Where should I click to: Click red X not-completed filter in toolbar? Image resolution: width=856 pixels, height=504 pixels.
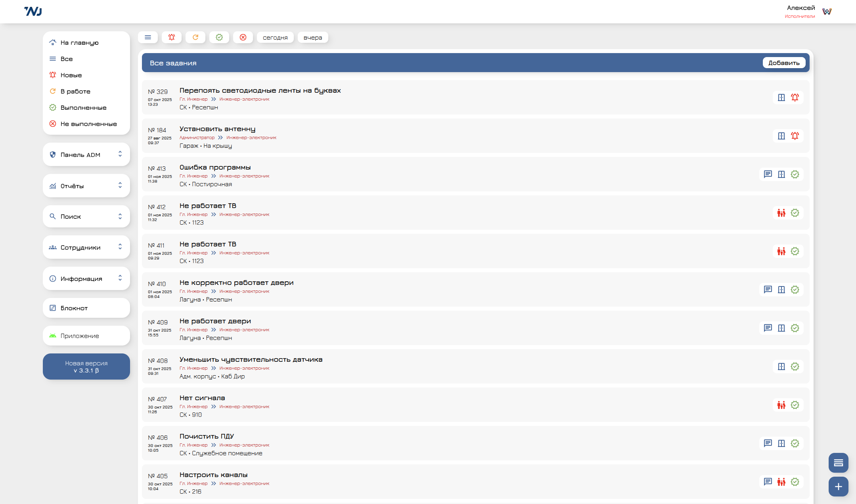click(x=243, y=37)
